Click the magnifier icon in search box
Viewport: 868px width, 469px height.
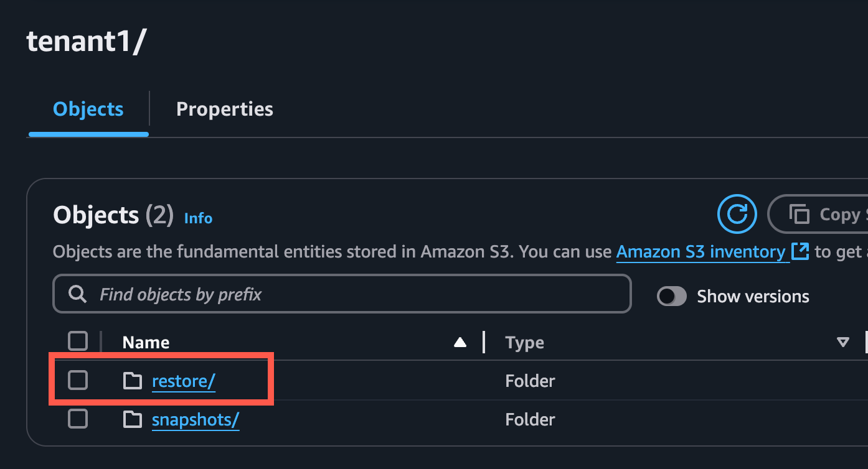(x=77, y=294)
